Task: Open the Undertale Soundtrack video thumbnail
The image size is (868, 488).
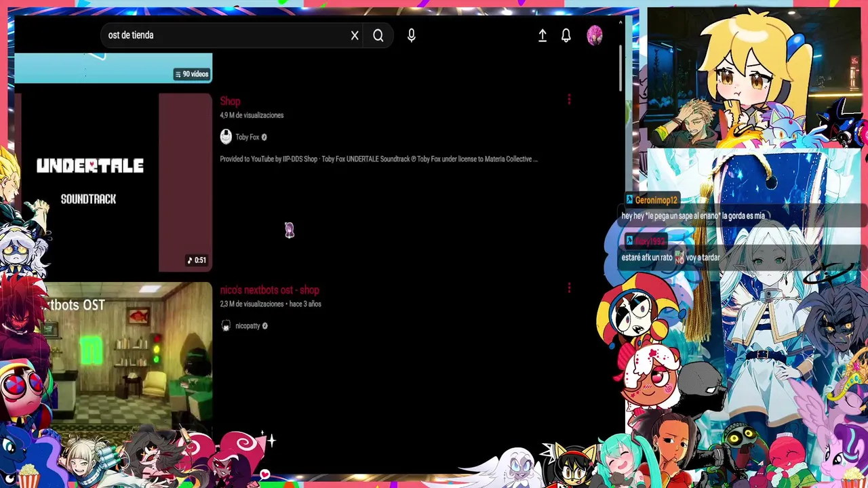Action: 113,182
